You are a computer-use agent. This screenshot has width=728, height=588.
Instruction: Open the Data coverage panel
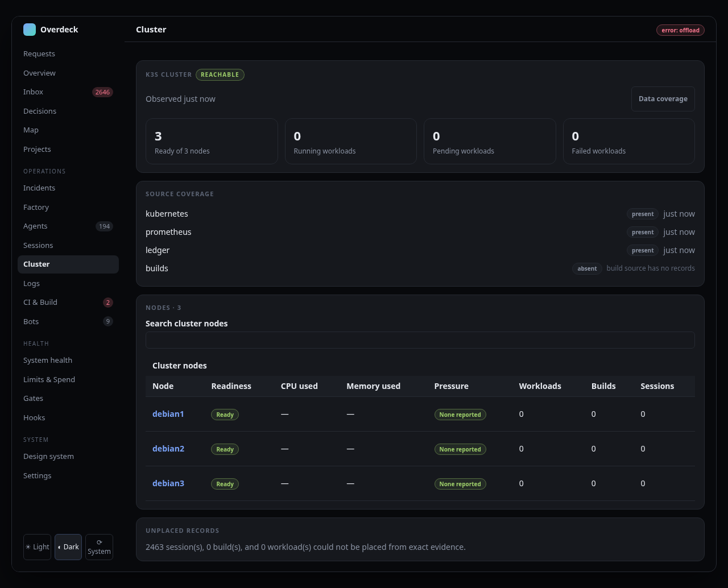tap(663, 99)
